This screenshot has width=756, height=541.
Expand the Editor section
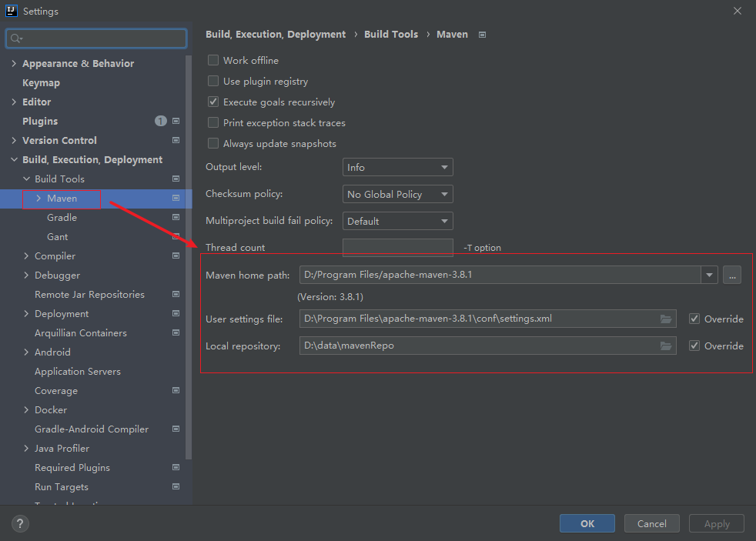[14, 102]
